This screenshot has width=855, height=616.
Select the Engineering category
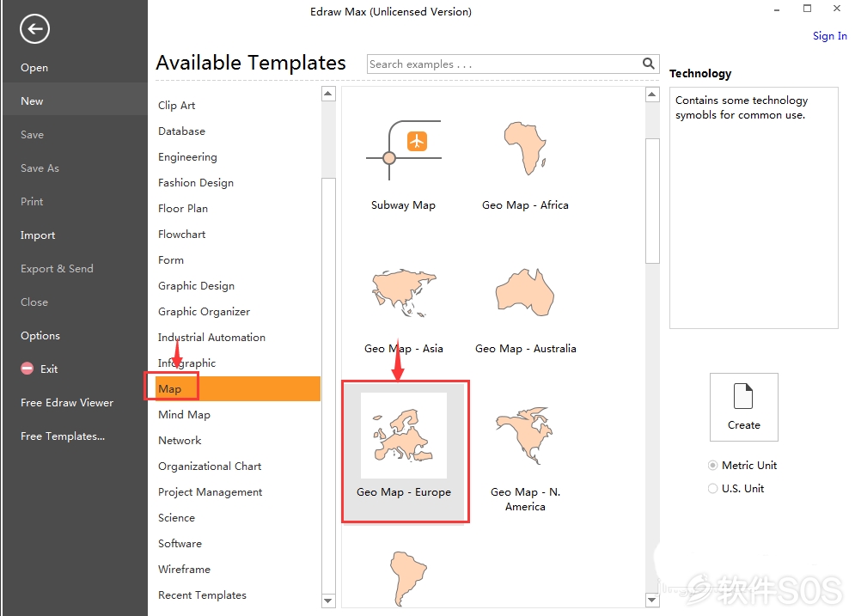click(x=187, y=157)
